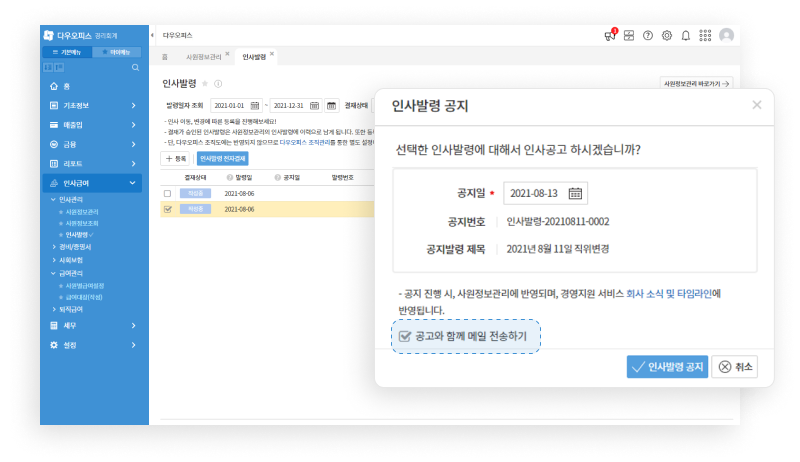Click the sidebar search magnifier
Screen dimensions: 800x462
coord(135,67)
